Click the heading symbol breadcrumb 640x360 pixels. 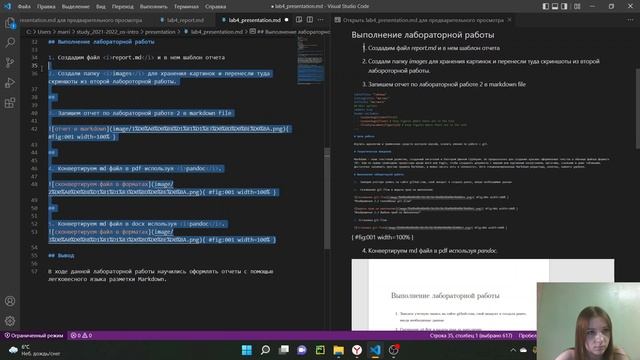290,32
